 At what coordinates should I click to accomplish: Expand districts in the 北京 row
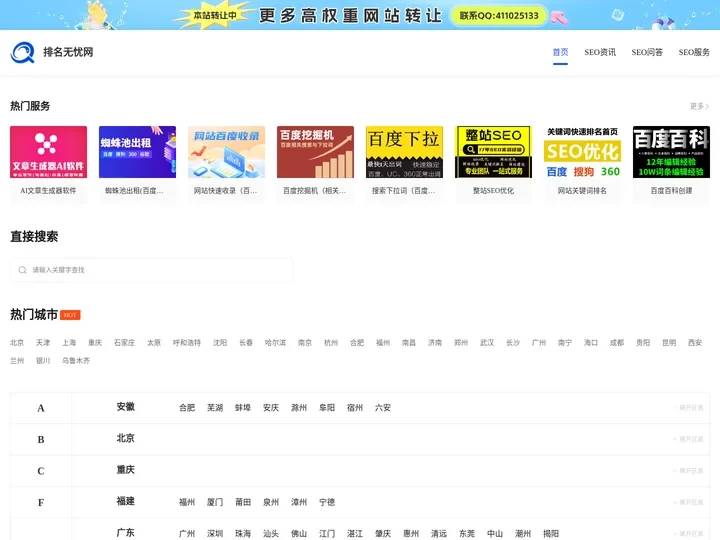(x=688, y=439)
